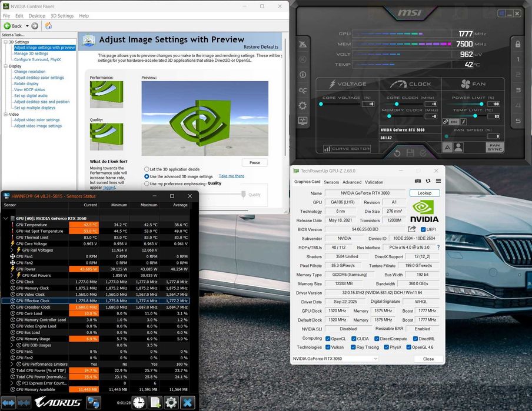Expand GPU Rail Voltages in HWiNFO

tap(12, 250)
